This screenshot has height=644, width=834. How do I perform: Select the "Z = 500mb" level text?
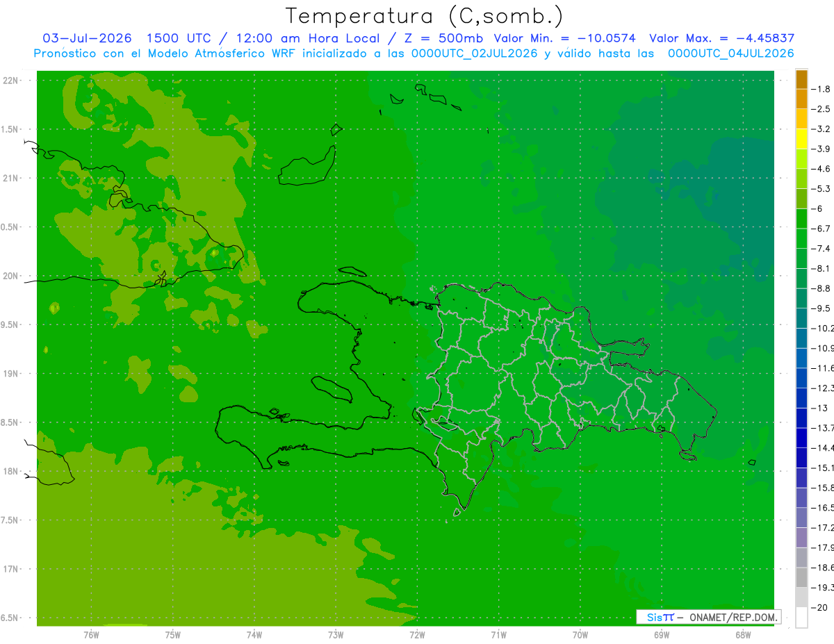coord(444,38)
